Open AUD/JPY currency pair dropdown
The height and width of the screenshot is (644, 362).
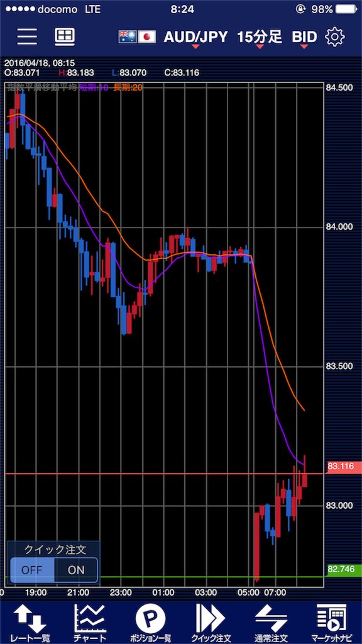point(195,38)
